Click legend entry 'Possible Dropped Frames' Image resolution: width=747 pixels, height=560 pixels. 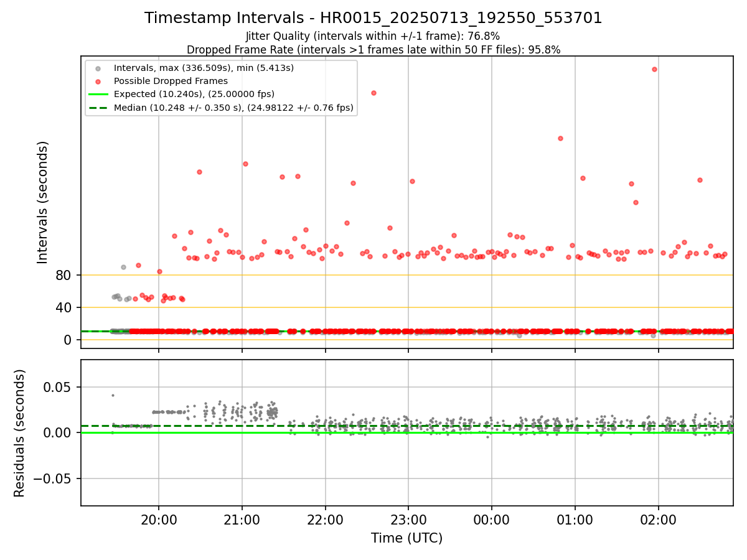(171, 81)
